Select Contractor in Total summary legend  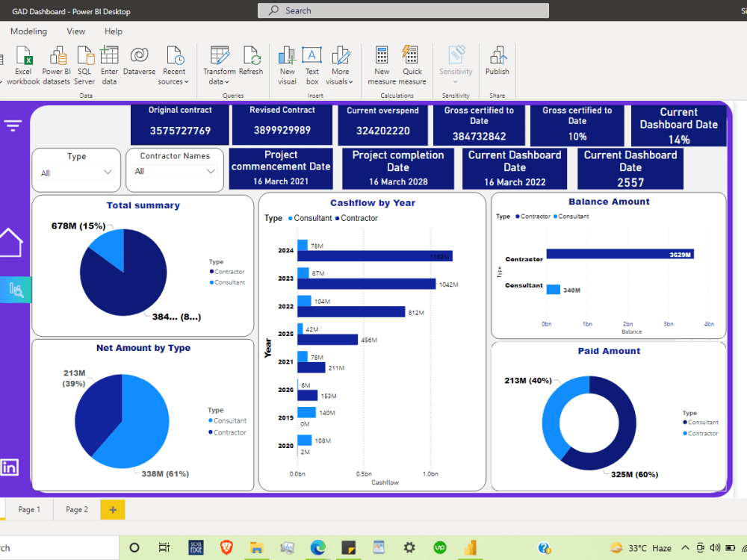[227, 272]
